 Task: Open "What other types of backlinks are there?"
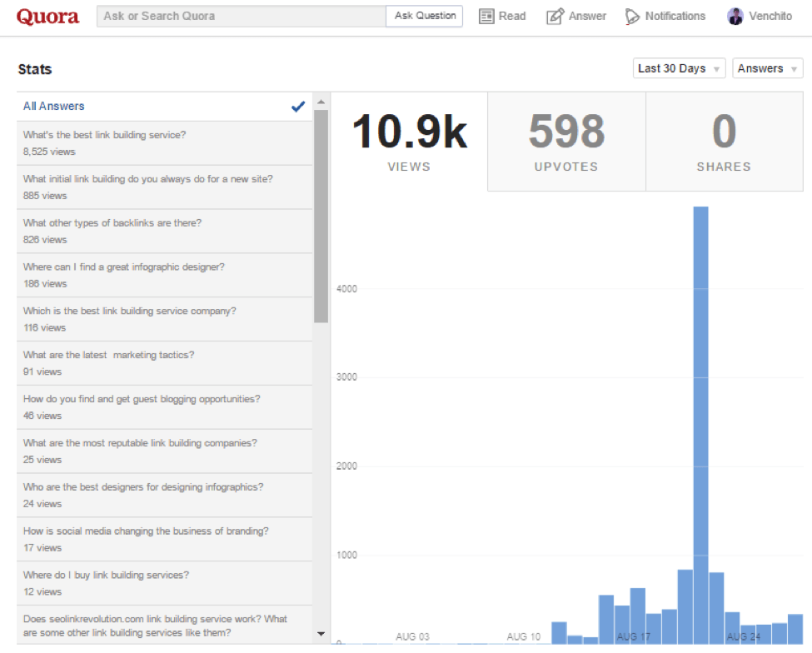164,232
